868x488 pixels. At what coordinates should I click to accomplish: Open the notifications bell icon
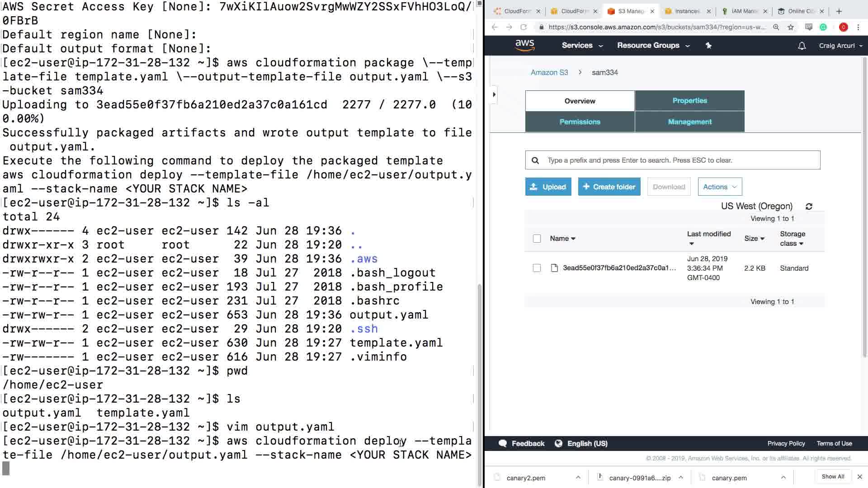pyautogui.click(x=802, y=46)
